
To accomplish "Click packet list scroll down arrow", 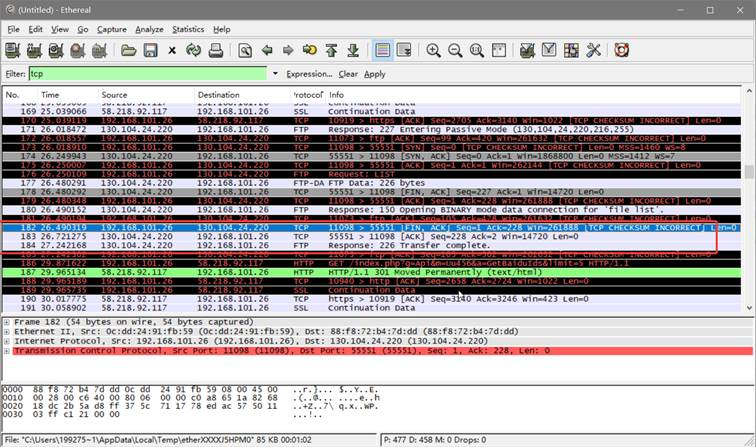I will pyautogui.click(x=749, y=308).
